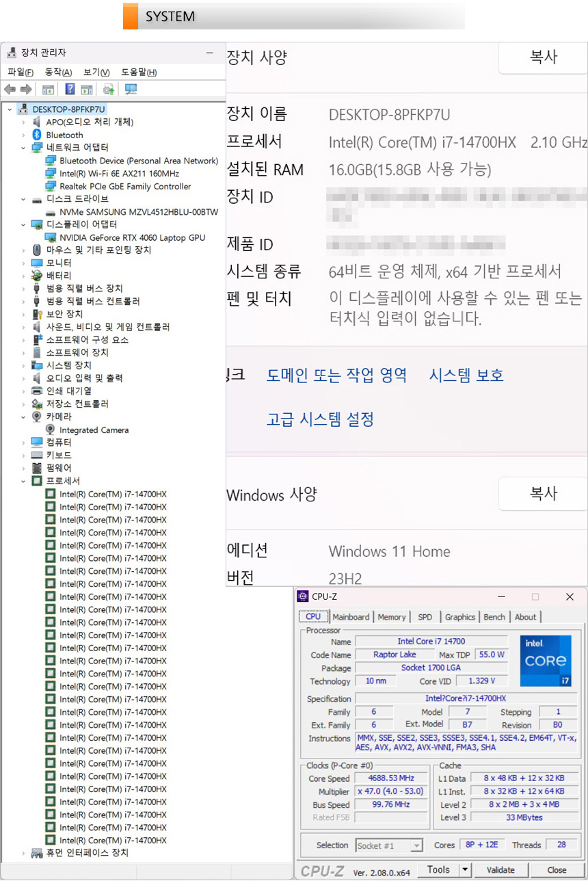Click the 배터리 battery icon
The image size is (588, 883).
pos(37,276)
